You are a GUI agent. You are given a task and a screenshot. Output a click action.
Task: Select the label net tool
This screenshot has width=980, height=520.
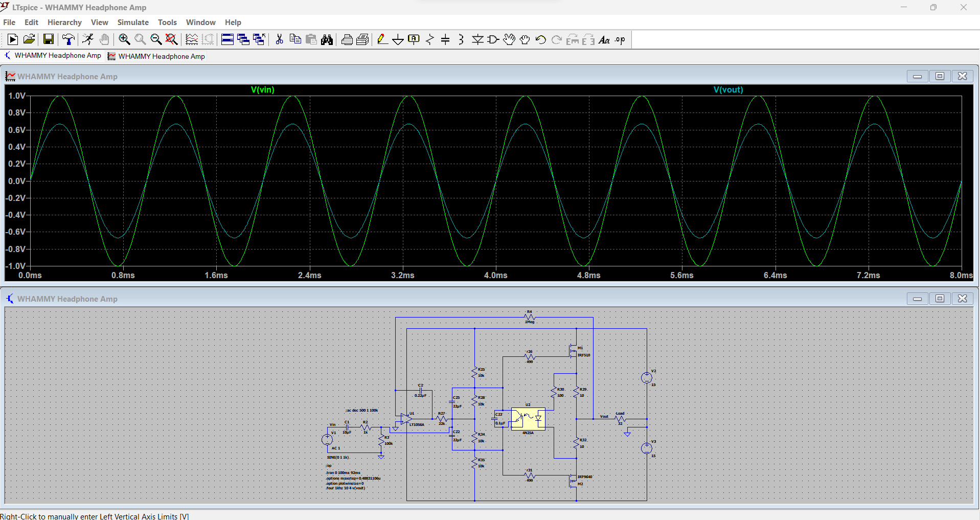point(414,39)
